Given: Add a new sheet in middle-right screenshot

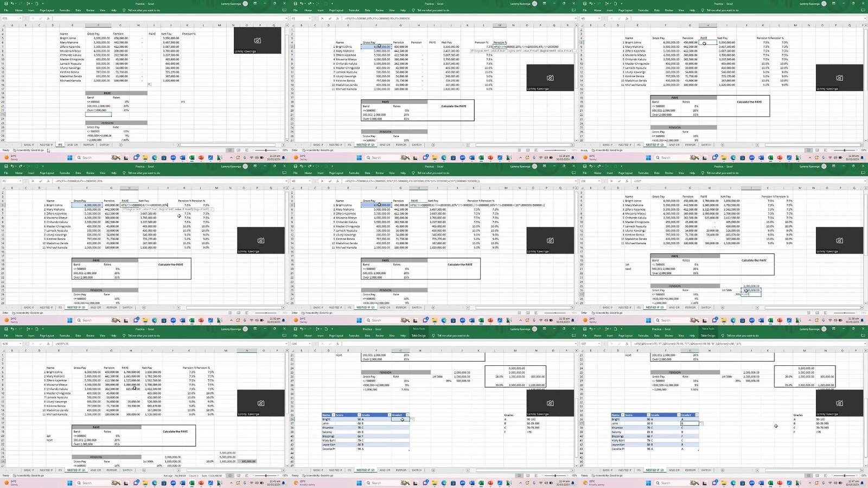Looking at the screenshot, I should pos(722,308).
